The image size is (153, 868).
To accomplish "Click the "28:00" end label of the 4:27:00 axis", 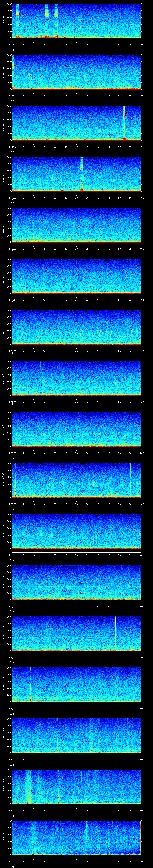I will tap(141, 708).
